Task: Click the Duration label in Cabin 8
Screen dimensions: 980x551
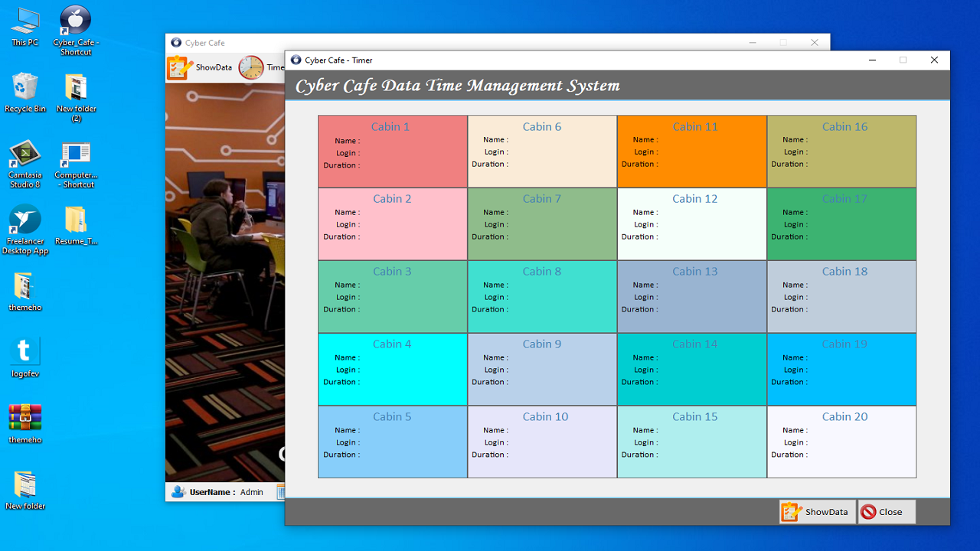Action: [x=490, y=310]
